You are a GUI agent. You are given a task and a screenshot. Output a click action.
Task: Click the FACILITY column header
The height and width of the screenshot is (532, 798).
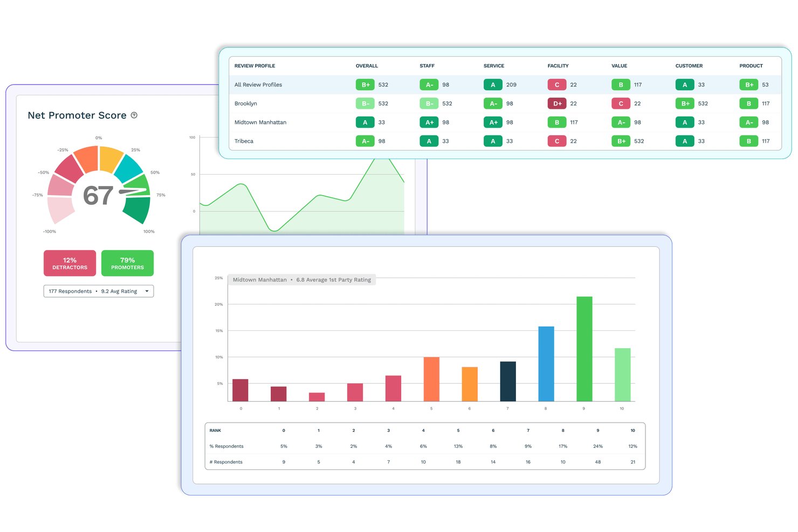point(558,66)
